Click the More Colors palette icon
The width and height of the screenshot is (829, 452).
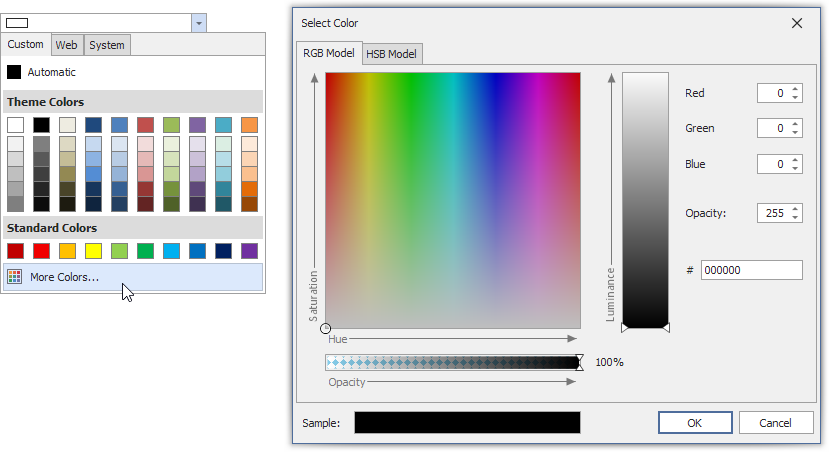pyautogui.click(x=15, y=276)
